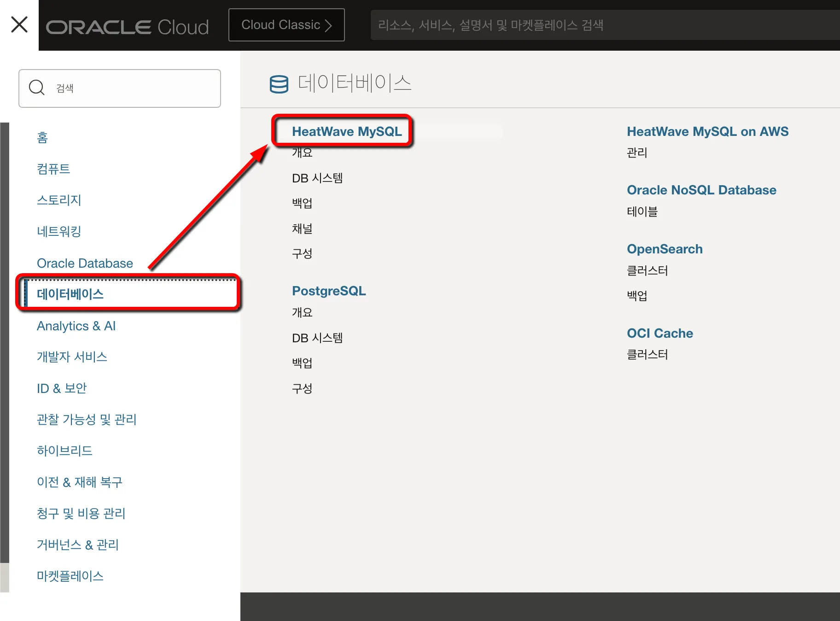Open the 마켓플레이스 menu category

[x=70, y=576]
